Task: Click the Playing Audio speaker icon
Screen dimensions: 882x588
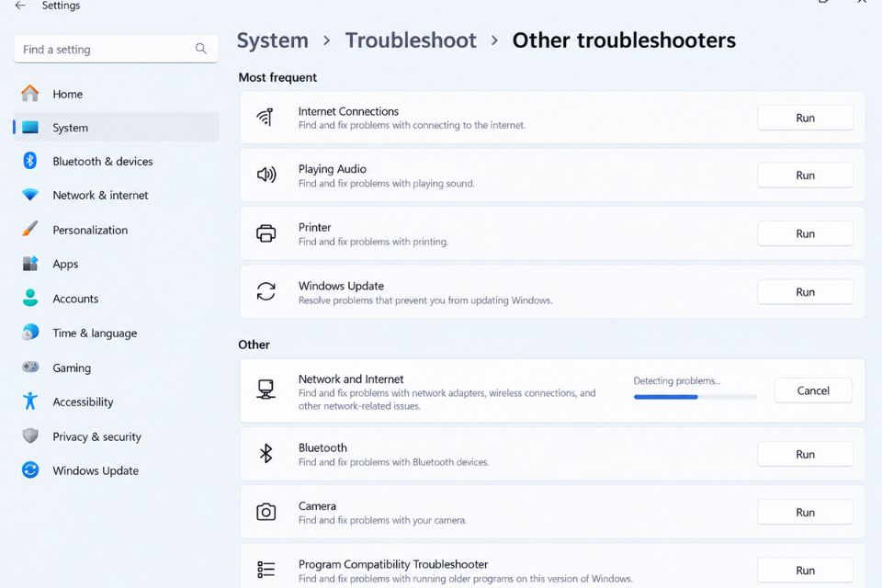Action: click(x=266, y=175)
